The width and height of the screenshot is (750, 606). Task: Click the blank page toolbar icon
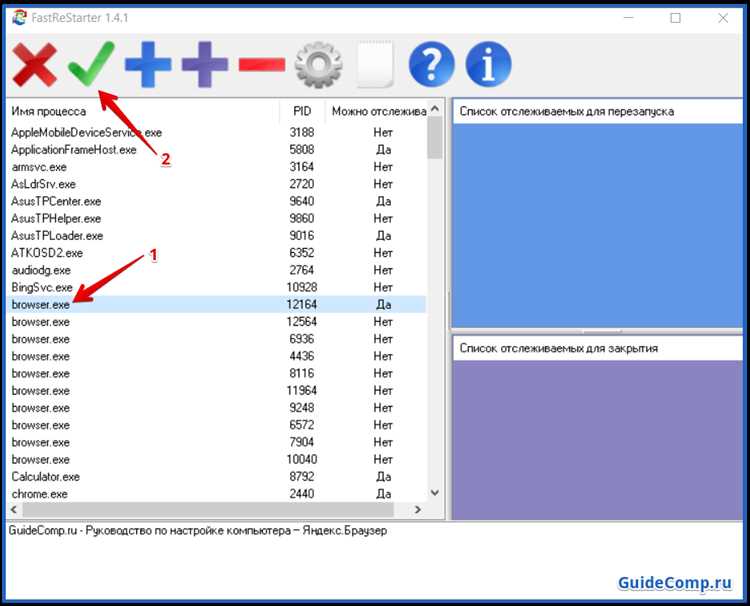375,66
